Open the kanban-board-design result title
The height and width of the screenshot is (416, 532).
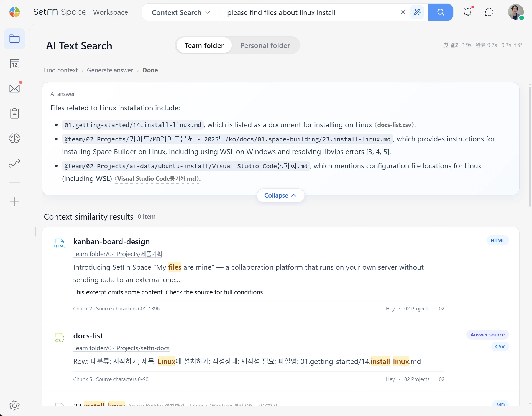click(111, 241)
